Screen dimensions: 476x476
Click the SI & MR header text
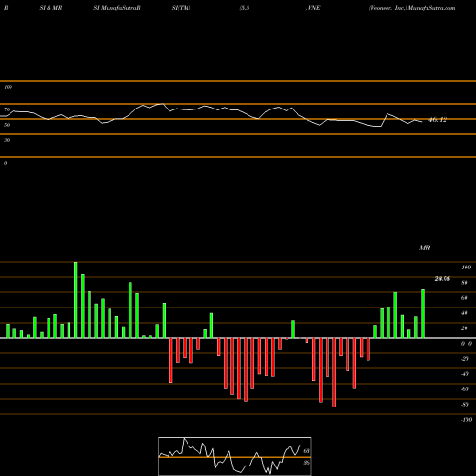[50, 8]
